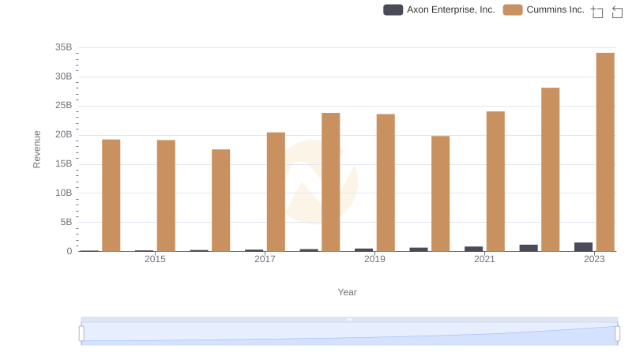Select the 2020 Cummins bar
The height and width of the screenshot is (364, 632).
(441, 193)
